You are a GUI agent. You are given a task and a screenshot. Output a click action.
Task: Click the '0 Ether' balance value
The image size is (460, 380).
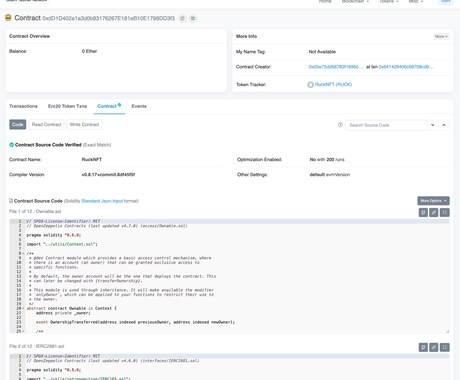[x=89, y=51]
